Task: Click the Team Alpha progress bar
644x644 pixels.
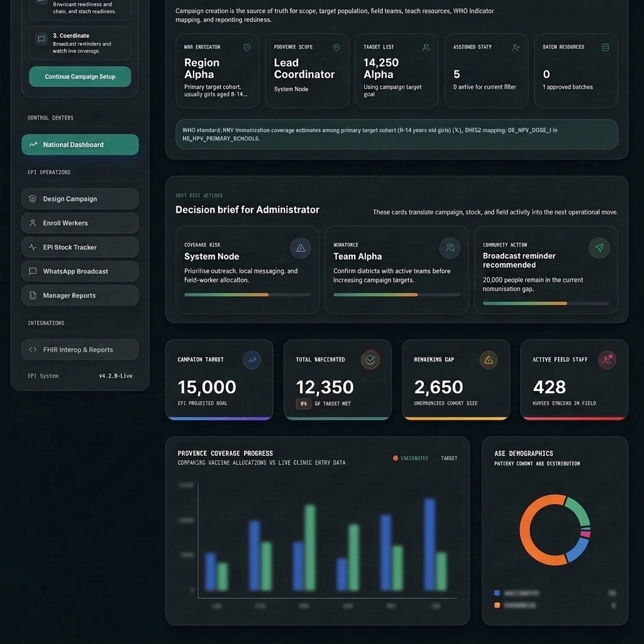Action: pyautogui.click(x=397, y=295)
